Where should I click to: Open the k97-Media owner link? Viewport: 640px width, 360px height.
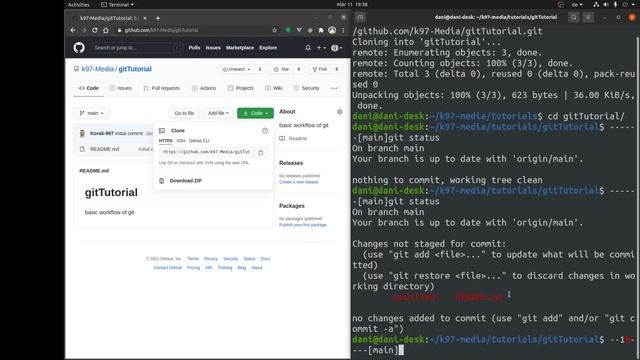point(98,69)
